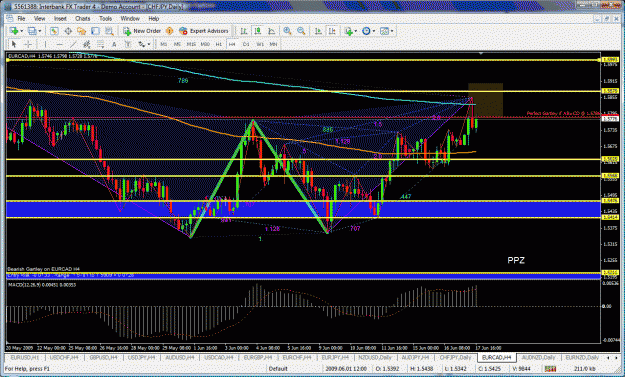This screenshot has width=625, height=377.
Task: Open the Arrows objects dropdown arrow
Action: 149,44
